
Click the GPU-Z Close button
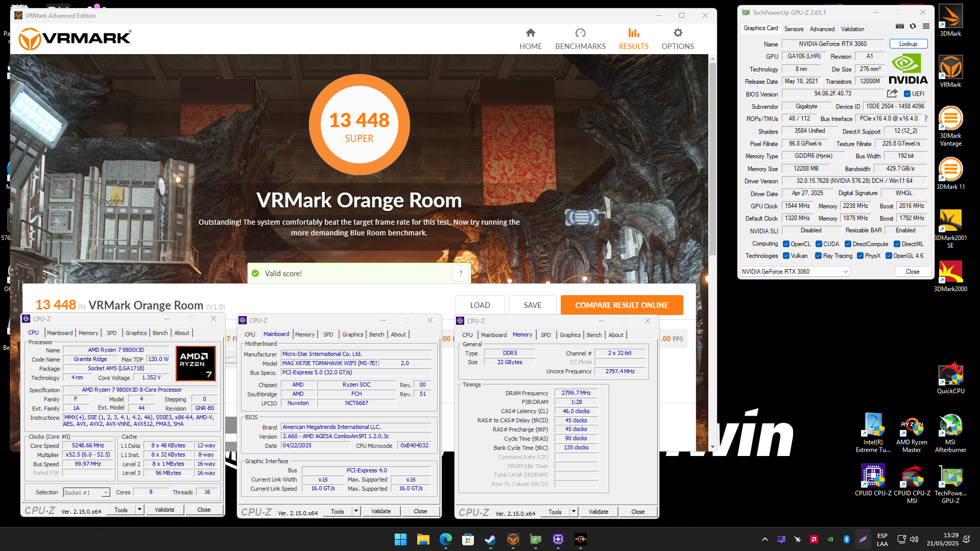tap(913, 272)
